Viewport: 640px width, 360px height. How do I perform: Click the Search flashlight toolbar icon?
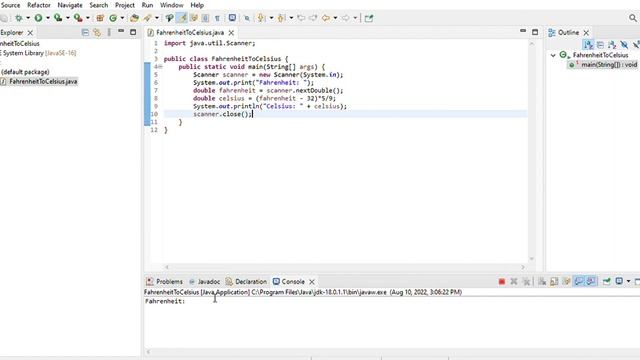(147, 18)
